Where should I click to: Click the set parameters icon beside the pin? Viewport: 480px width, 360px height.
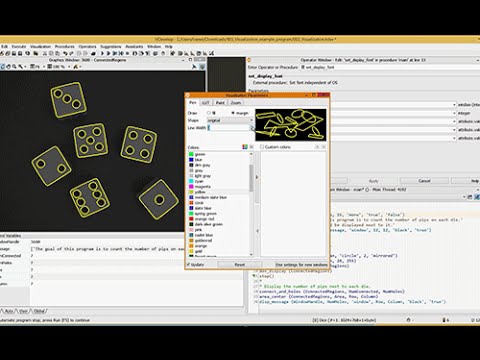click(x=202, y=67)
